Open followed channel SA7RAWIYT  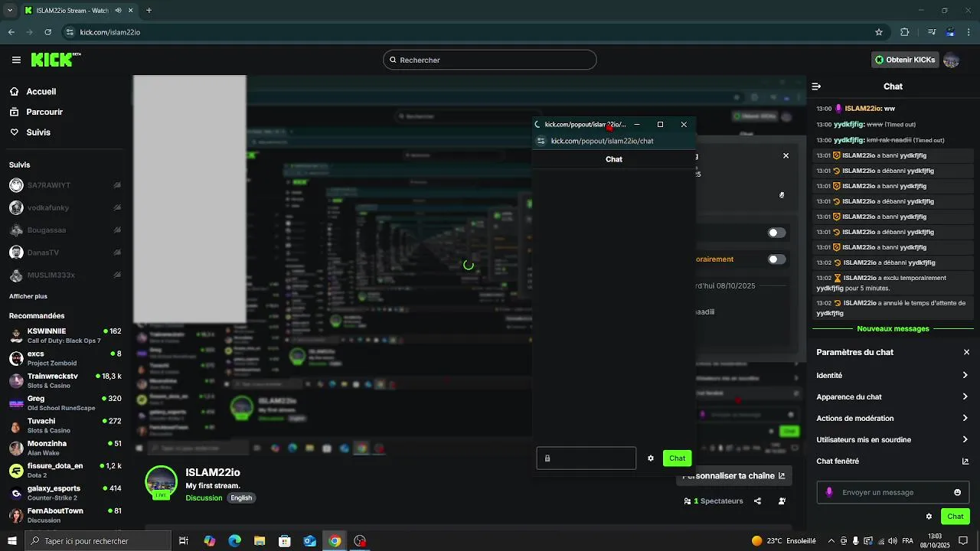tap(65, 185)
